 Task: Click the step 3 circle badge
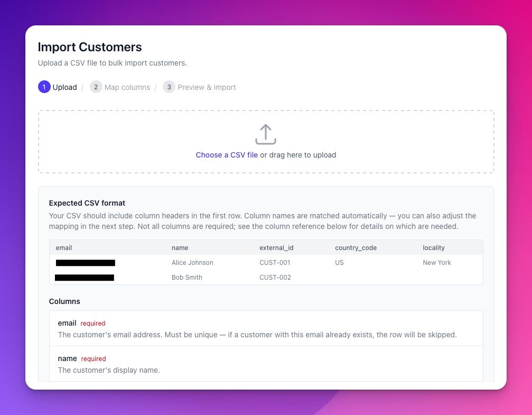point(169,87)
